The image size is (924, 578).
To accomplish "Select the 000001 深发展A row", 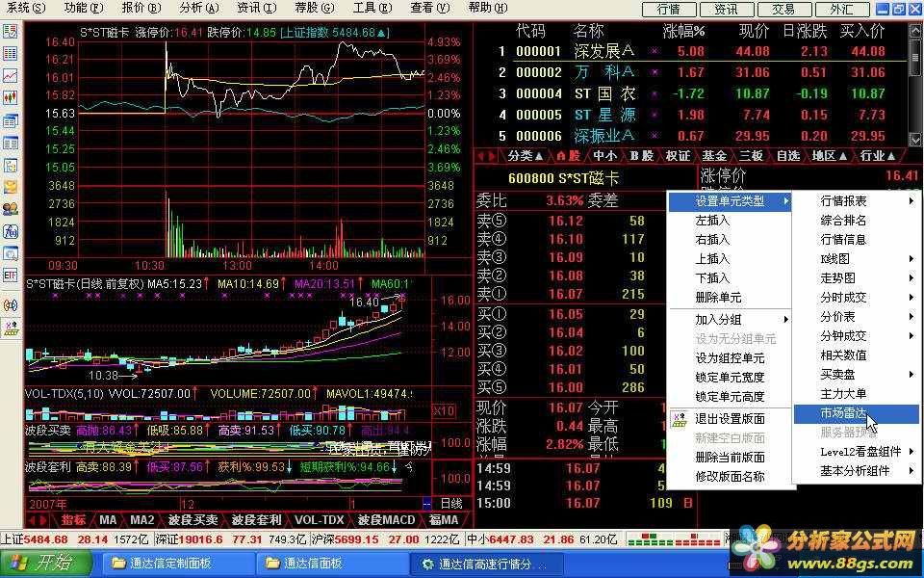I will tap(691, 51).
